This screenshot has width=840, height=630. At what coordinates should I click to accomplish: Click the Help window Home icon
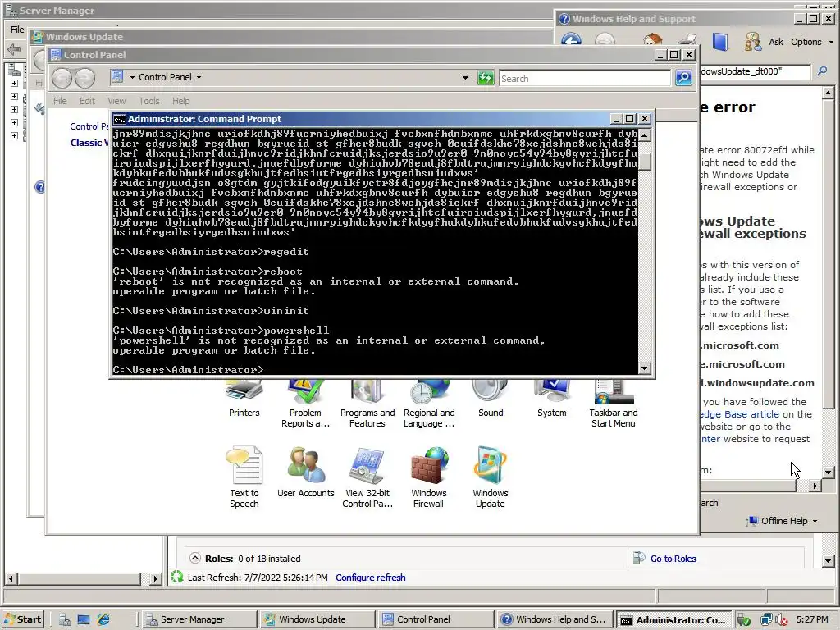(x=652, y=41)
